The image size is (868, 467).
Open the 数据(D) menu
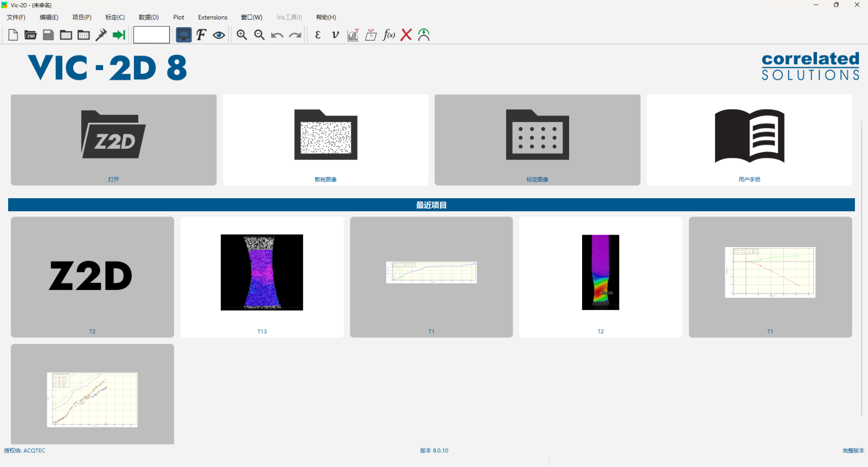click(149, 17)
